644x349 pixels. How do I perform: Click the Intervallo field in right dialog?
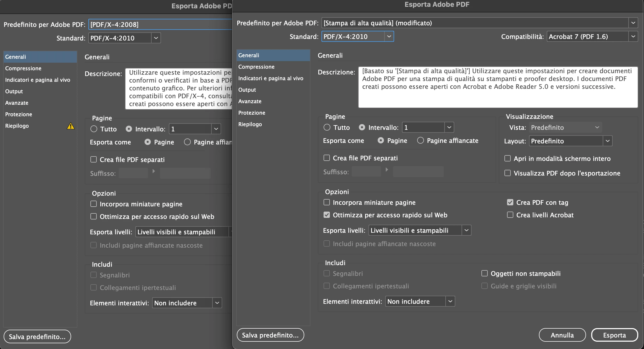pyautogui.click(x=423, y=127)
